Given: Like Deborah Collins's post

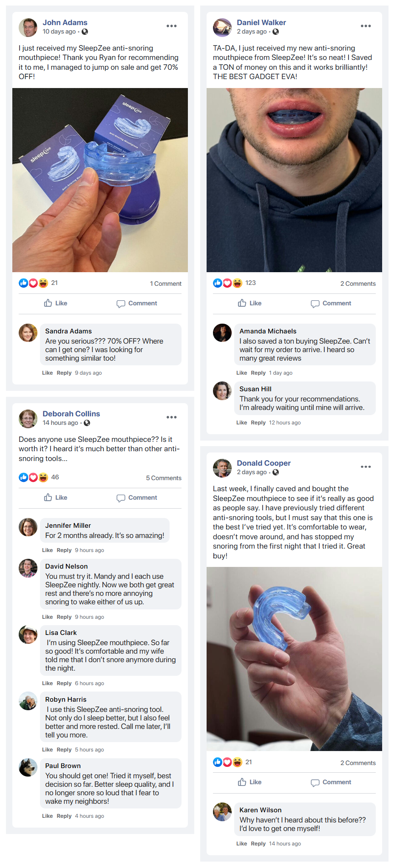Looking at the screenshot, I should click(x=56, y=498).
